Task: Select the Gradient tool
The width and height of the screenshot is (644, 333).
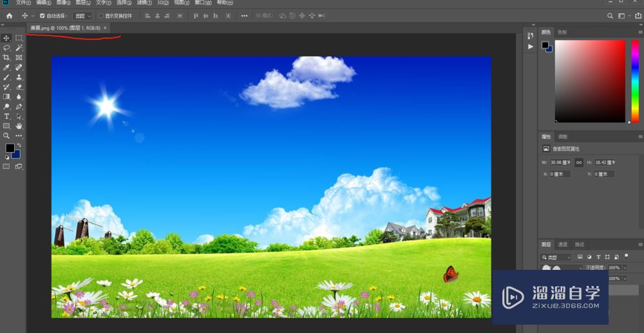Action: point(6,97)
